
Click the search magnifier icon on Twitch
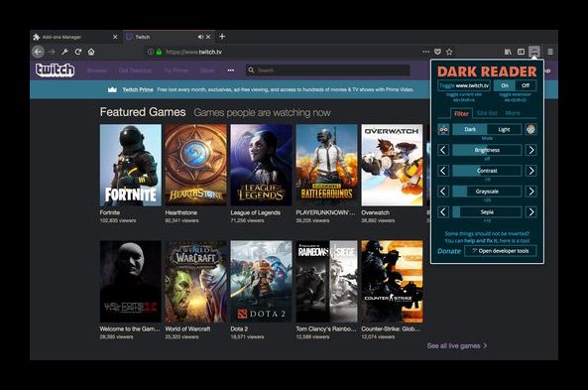click(251, 70)
